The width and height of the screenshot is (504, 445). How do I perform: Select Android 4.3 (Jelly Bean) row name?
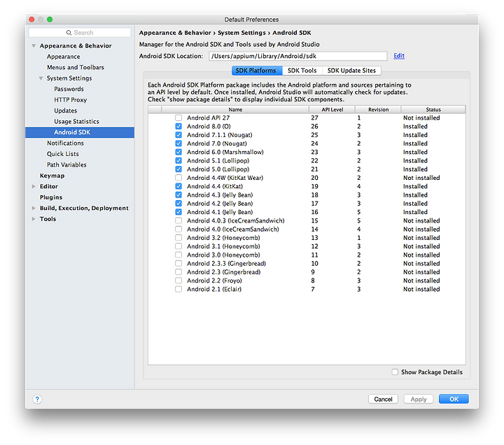[220, 195]
